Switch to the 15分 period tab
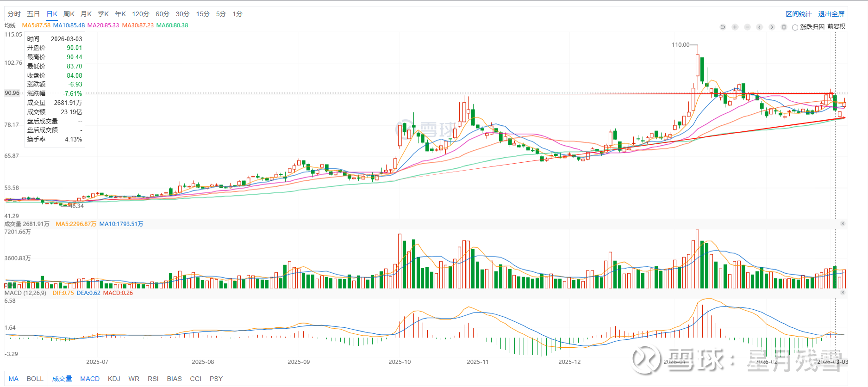 point(203,14)
